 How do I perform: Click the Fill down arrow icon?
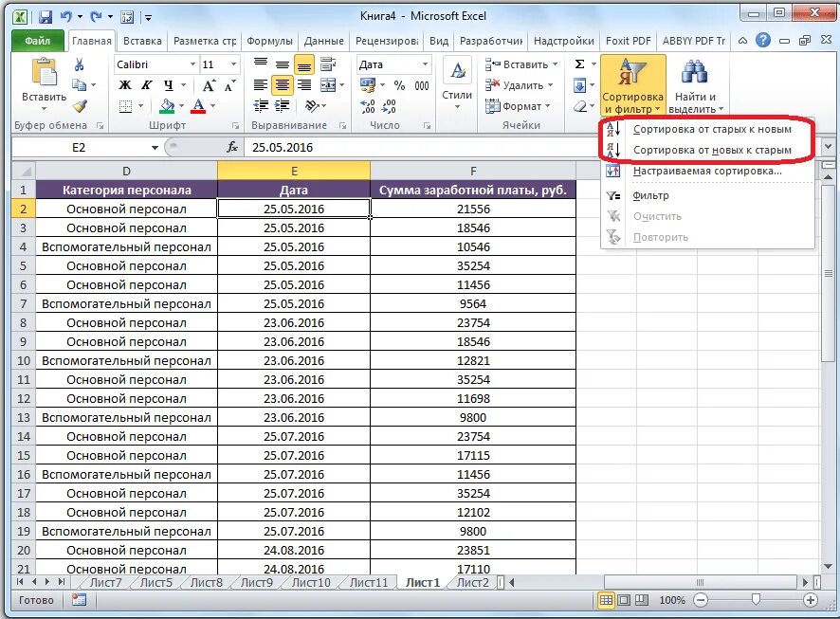[x=579, y=85]
